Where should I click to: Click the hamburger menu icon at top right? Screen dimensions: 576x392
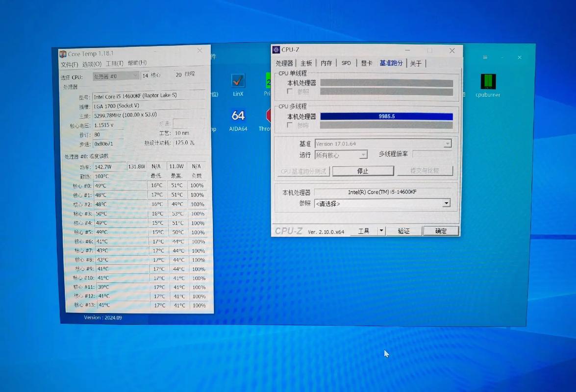pos(484,57)
